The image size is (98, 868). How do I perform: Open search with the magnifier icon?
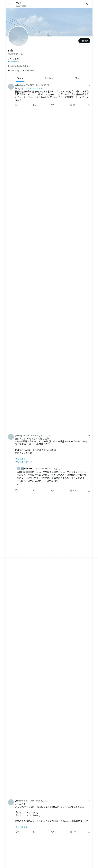coord(88,4)
